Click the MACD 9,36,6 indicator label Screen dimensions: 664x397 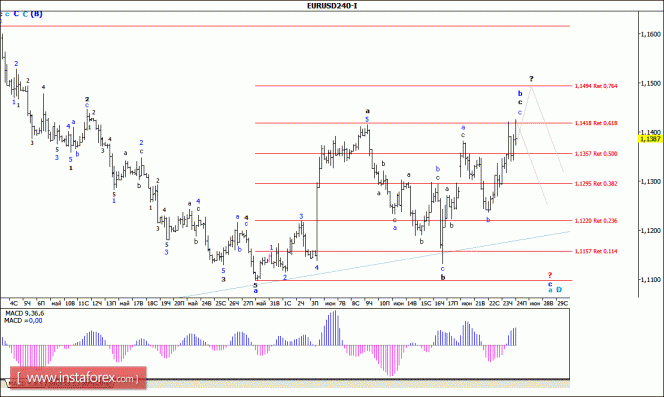(x=24, y=314)
